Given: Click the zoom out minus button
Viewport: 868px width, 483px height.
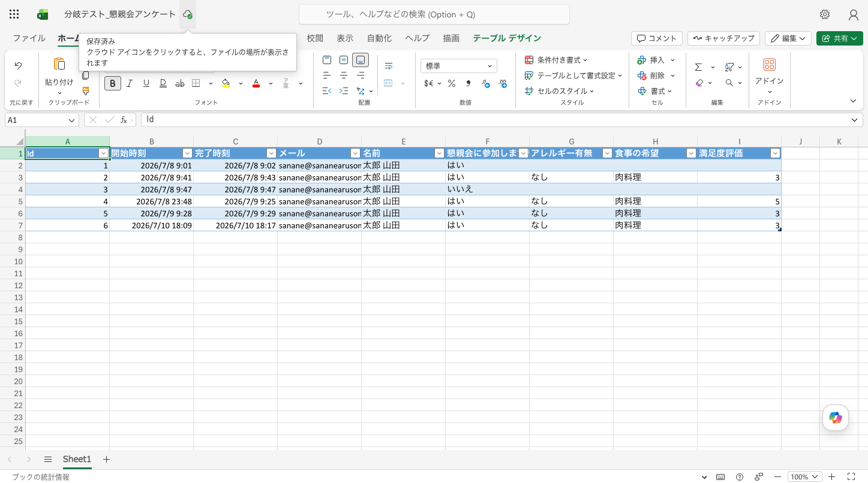Looking at the screenshot, I should pyautogui.click(x=777, y=477).
